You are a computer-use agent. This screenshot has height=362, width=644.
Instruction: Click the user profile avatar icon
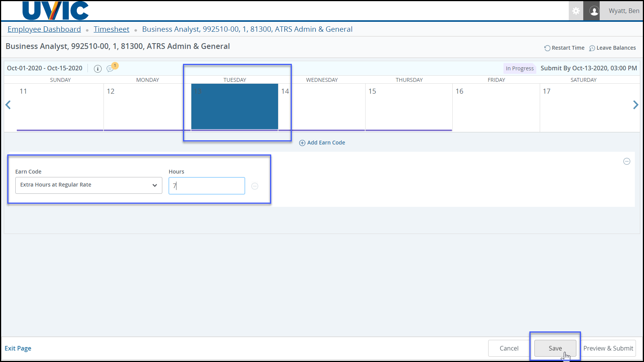(x=594, y=11)
